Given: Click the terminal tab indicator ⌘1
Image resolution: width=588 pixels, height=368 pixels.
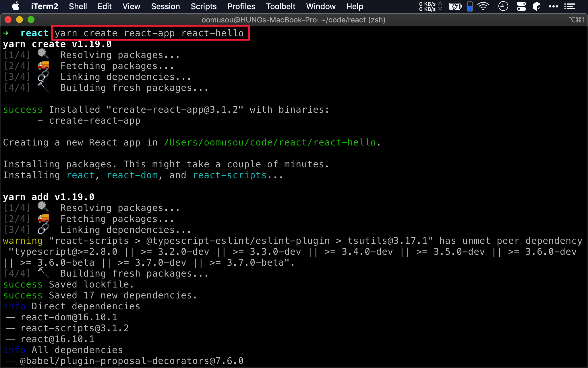Looking at the screenshot, I should pos(576,20).
